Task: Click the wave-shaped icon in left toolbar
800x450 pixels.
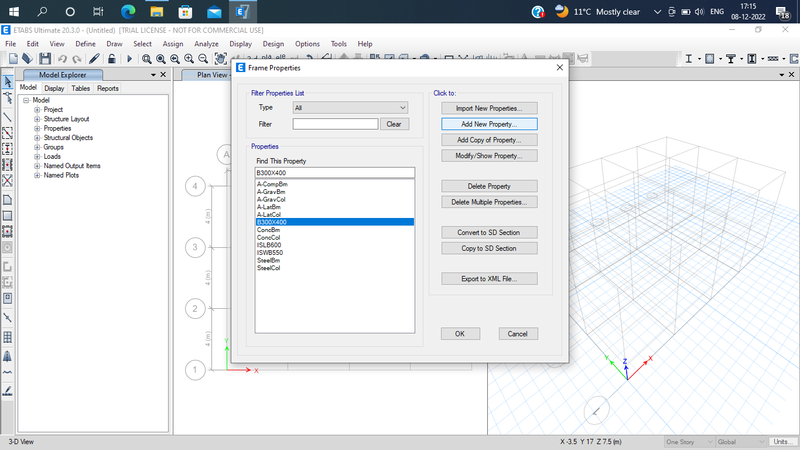Action: tap(8, 372)
